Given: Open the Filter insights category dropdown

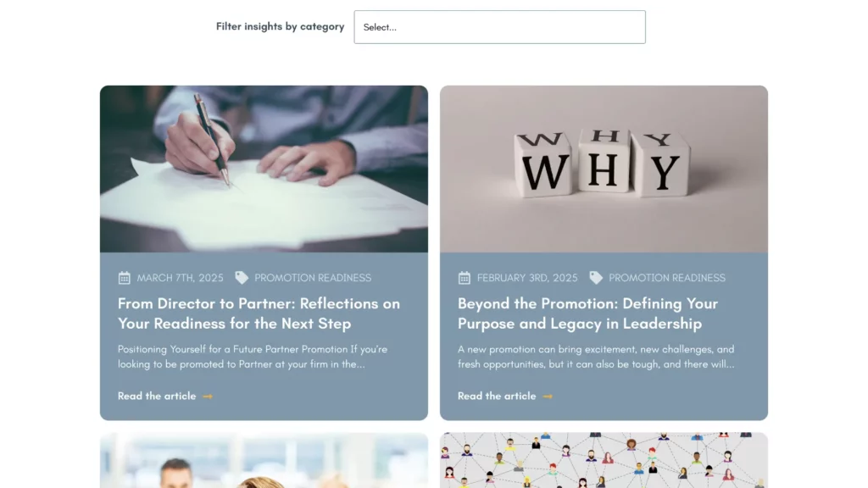Looking at the screenshot, I should click(499, 27).
